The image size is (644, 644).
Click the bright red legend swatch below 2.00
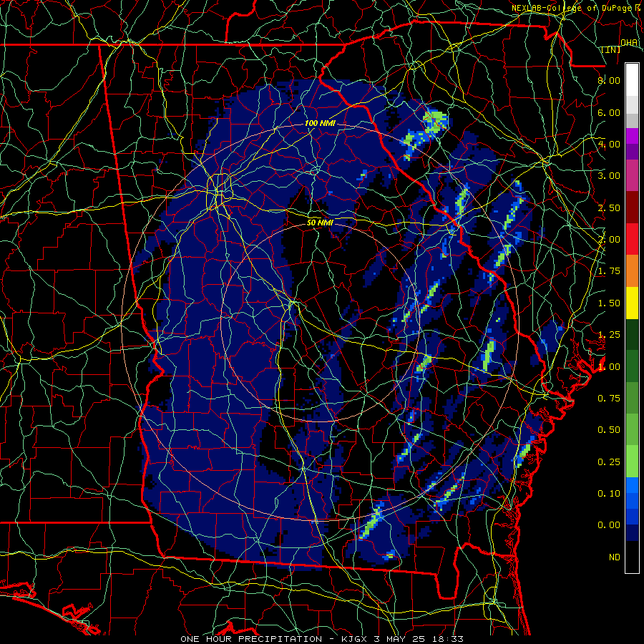(x=632, y=239)
